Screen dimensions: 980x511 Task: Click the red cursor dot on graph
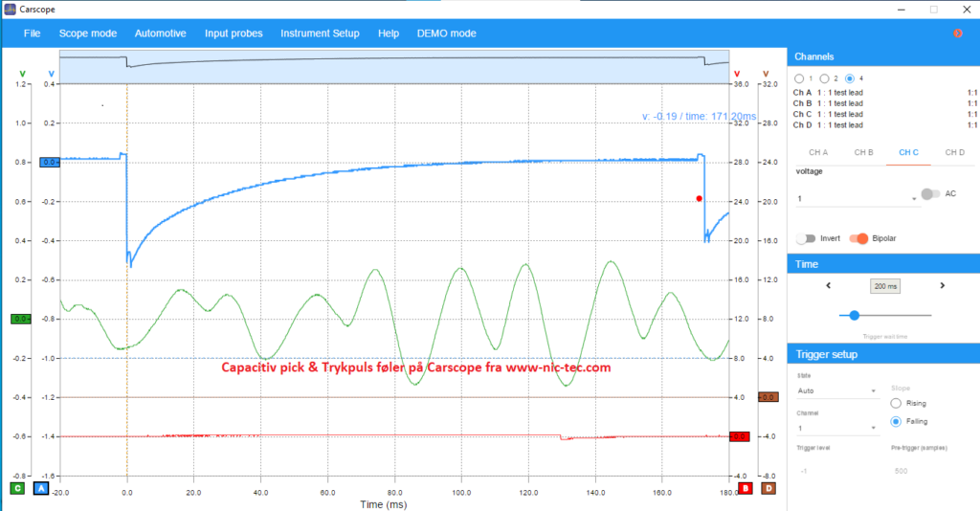[700, 199]
